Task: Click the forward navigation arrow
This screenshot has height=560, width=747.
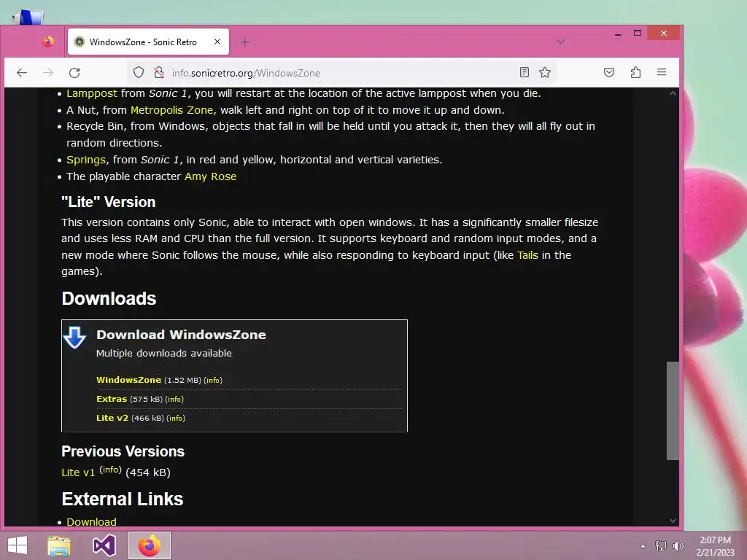Action: (48, 73)
